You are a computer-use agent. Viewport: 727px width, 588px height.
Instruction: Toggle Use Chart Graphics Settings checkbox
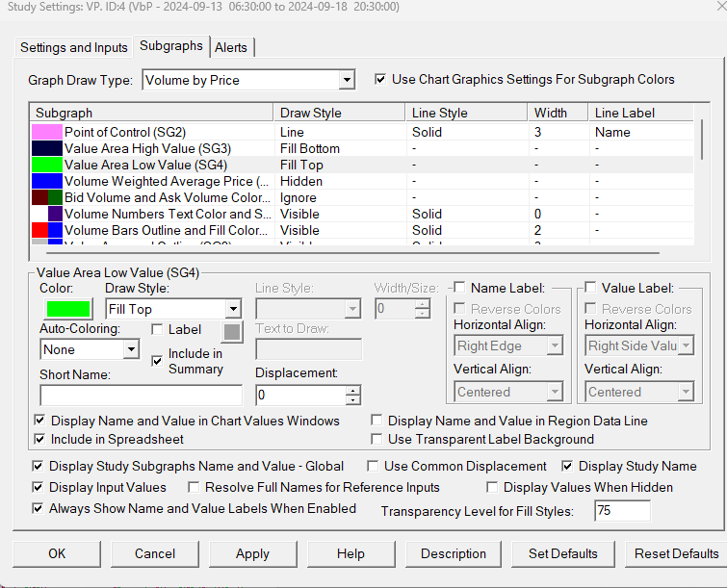[x=380, y=79]
